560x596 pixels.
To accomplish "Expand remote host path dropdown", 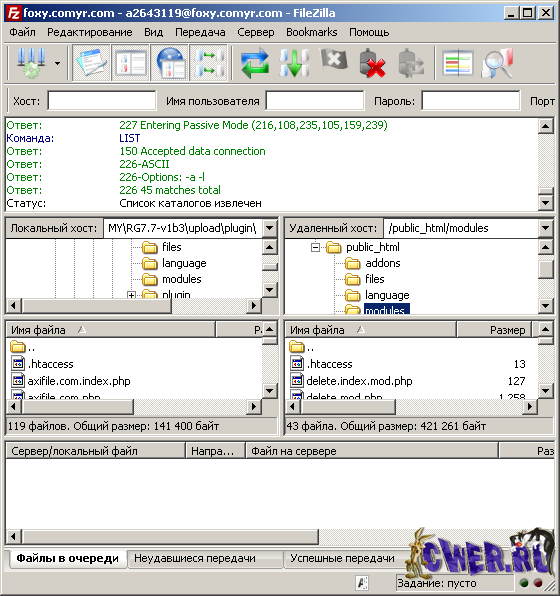I will 546,228.
